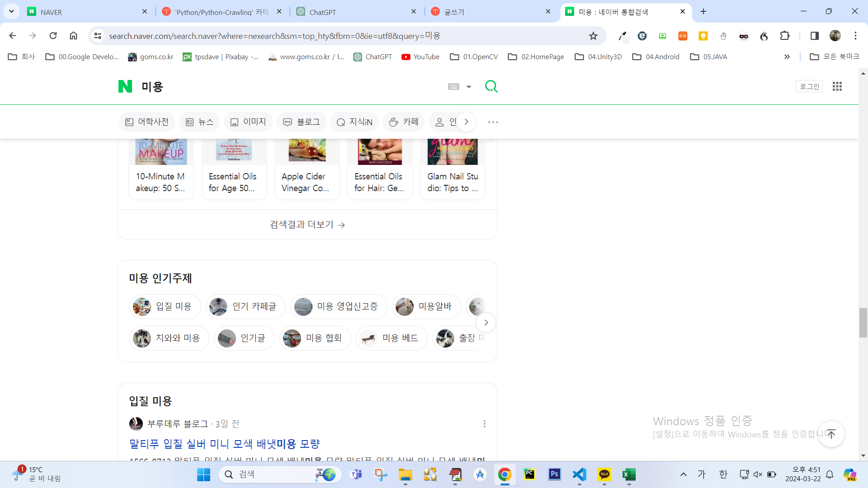
Task: Show more search category tabs with chevron
Action: click(467, 122)
